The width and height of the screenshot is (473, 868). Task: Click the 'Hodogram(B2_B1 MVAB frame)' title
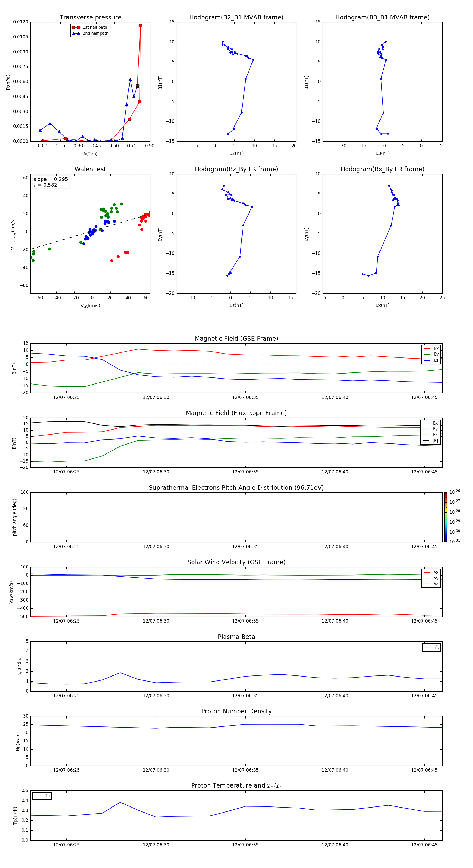[236, 18]
